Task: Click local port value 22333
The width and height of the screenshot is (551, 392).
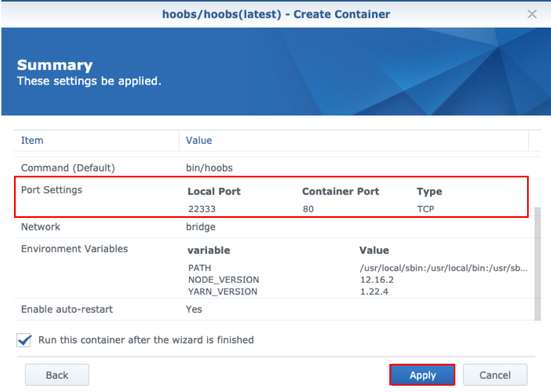Action: (202, 209)
